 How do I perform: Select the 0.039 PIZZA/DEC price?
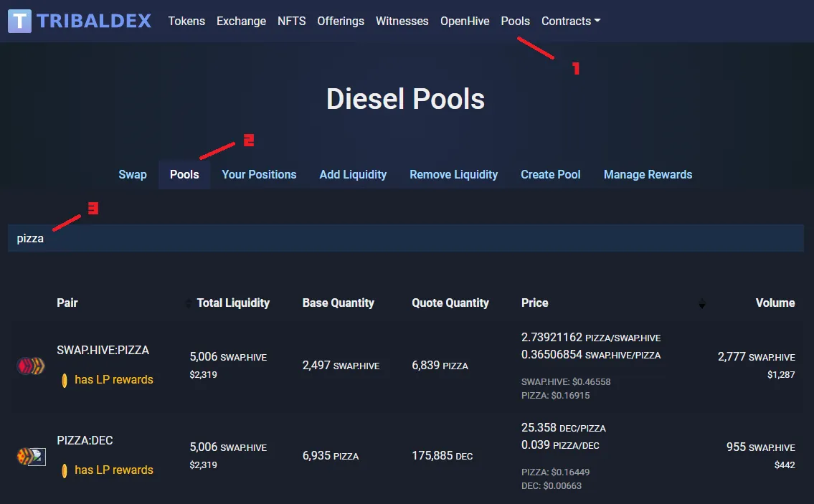click(x=560, y=444)
